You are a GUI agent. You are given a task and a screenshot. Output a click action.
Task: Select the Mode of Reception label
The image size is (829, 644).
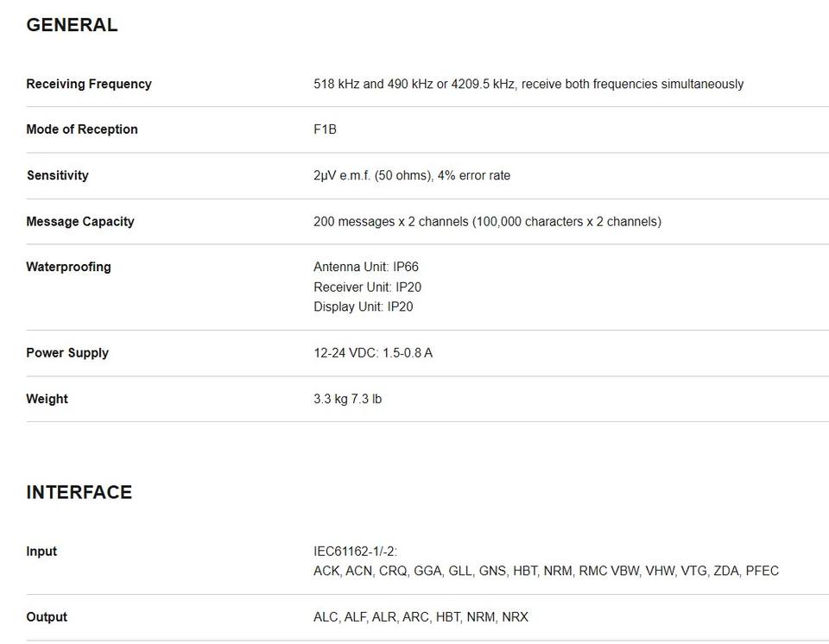click(x=82, y=129)
